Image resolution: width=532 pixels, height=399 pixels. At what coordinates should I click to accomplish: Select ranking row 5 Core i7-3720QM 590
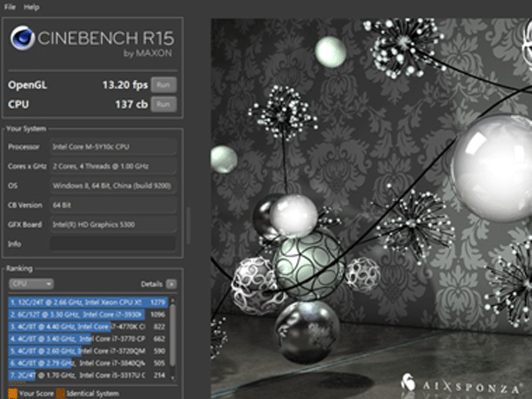click(88, 351)
